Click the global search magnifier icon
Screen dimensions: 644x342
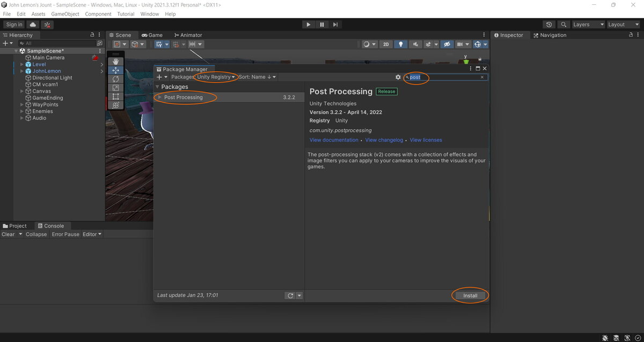pyautogui.click(x=563, y=25)
